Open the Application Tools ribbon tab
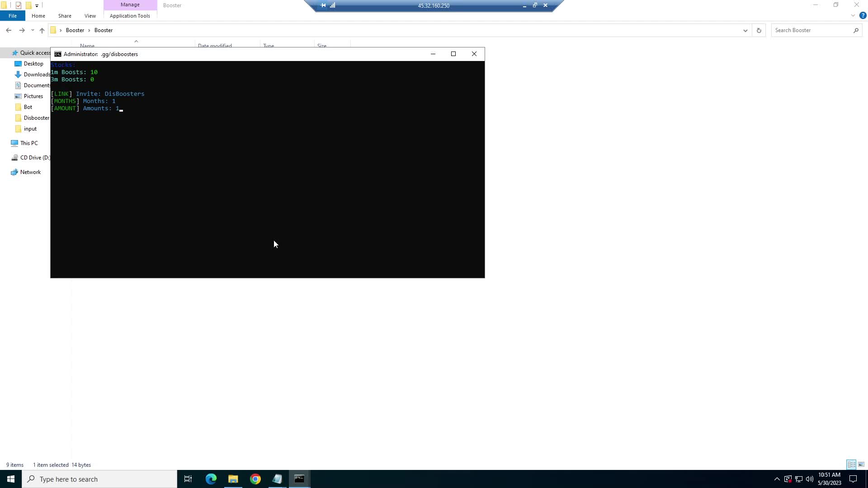The width and height of the screenshot is (868, 488). pos(130,16)
